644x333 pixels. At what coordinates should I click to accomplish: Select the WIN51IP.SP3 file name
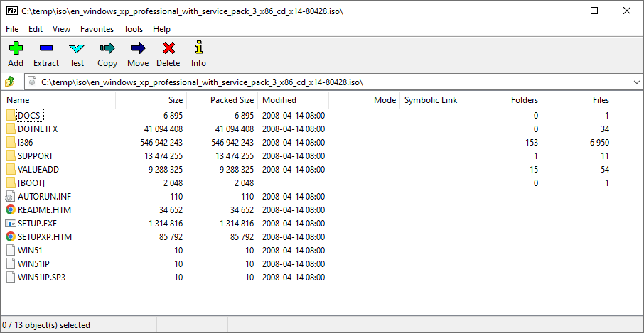tap(41, 278)
